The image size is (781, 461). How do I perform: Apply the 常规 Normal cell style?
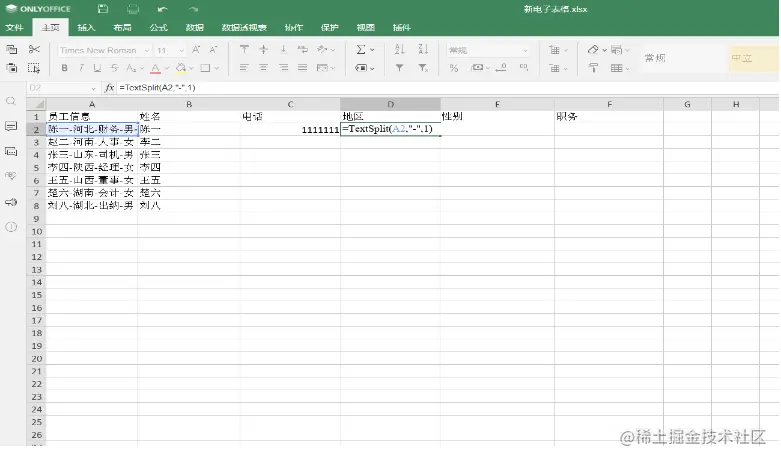pos(684,58)
